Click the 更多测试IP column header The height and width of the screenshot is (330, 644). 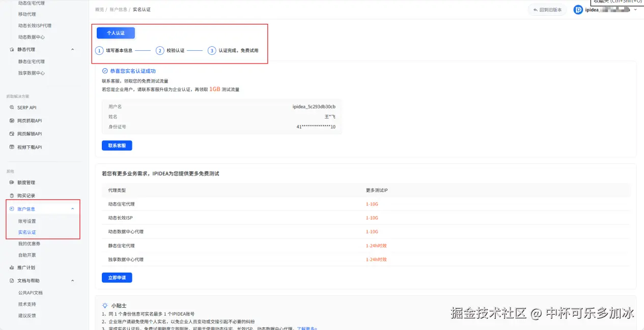click(377, 190)
